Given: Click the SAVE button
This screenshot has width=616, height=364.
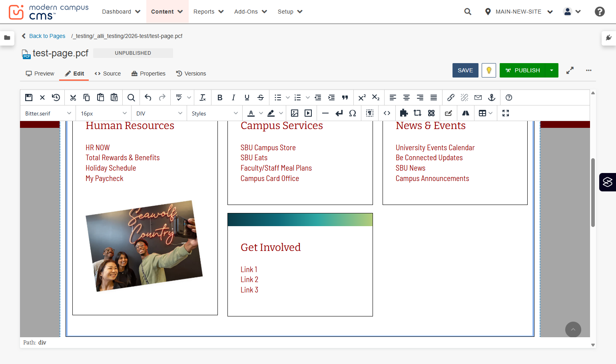Looking at the screenshot, I should point(465,70).
